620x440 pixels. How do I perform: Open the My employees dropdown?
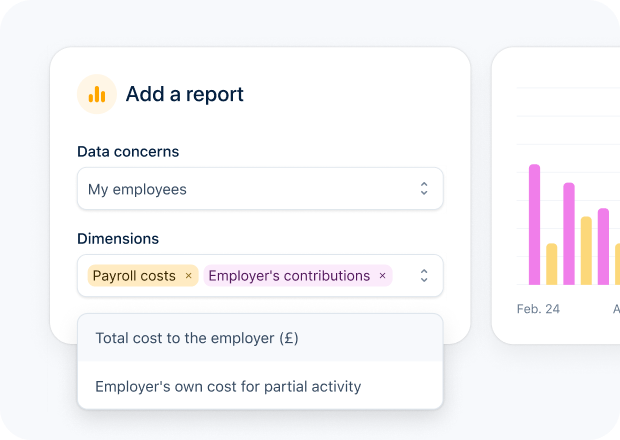[260, 189]
